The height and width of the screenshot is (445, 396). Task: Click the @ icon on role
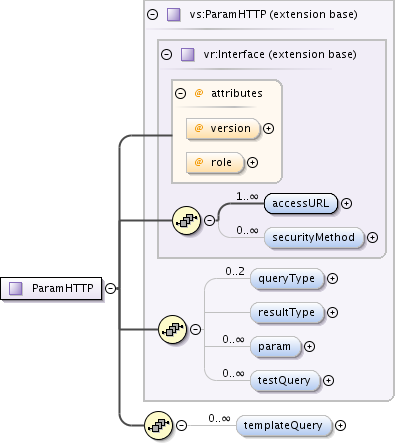[199, 162]
